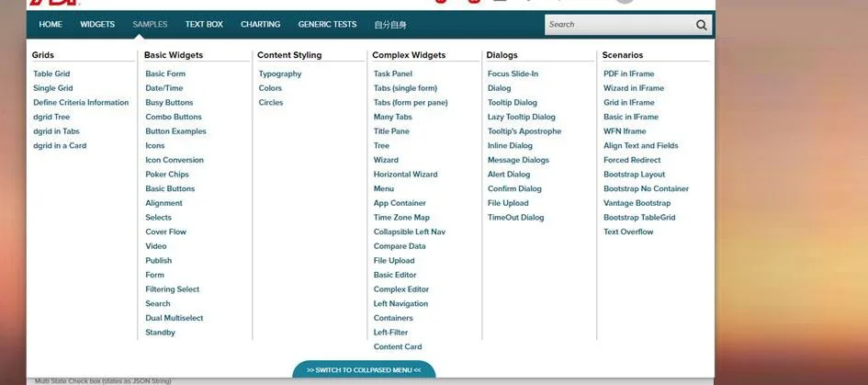Open the dgrid Tree sample
Image resolution: width=868 pixels, height=385 pixels.
51,117
